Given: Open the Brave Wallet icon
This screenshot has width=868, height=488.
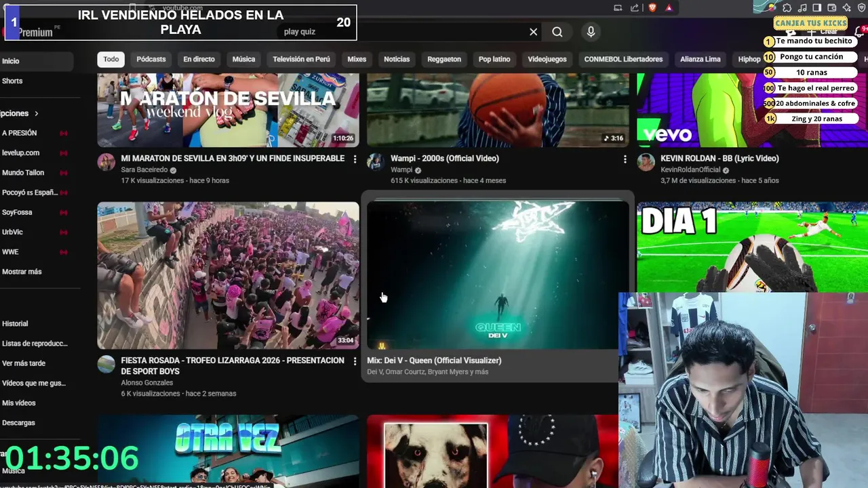Looking at the screenshot, I should 832,8.
